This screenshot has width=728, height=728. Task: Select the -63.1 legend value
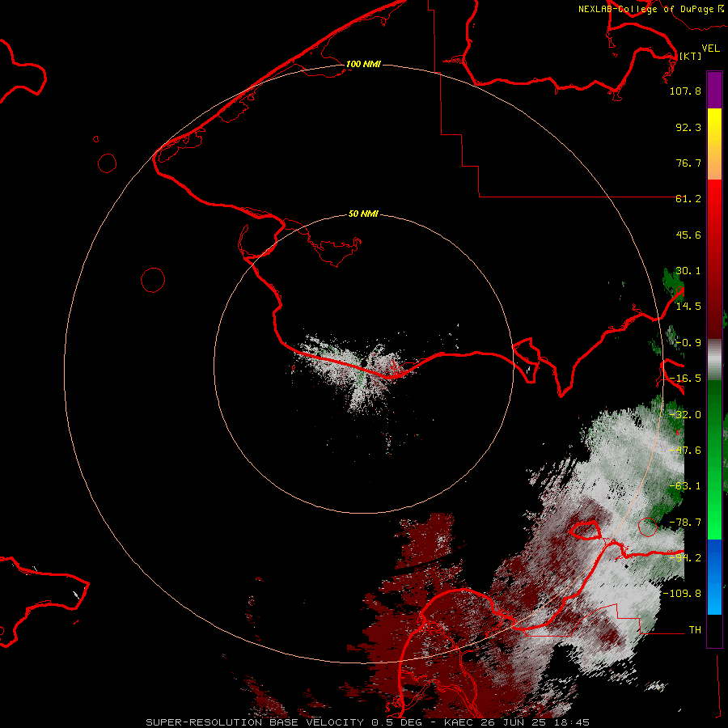click(685, 486)
